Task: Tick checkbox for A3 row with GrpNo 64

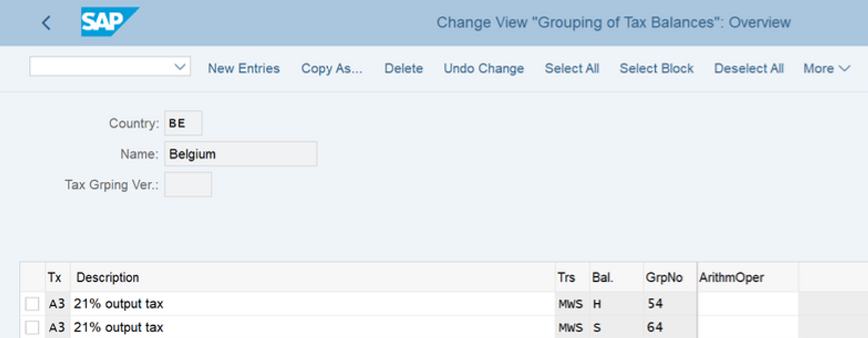Action: [32, 328]
